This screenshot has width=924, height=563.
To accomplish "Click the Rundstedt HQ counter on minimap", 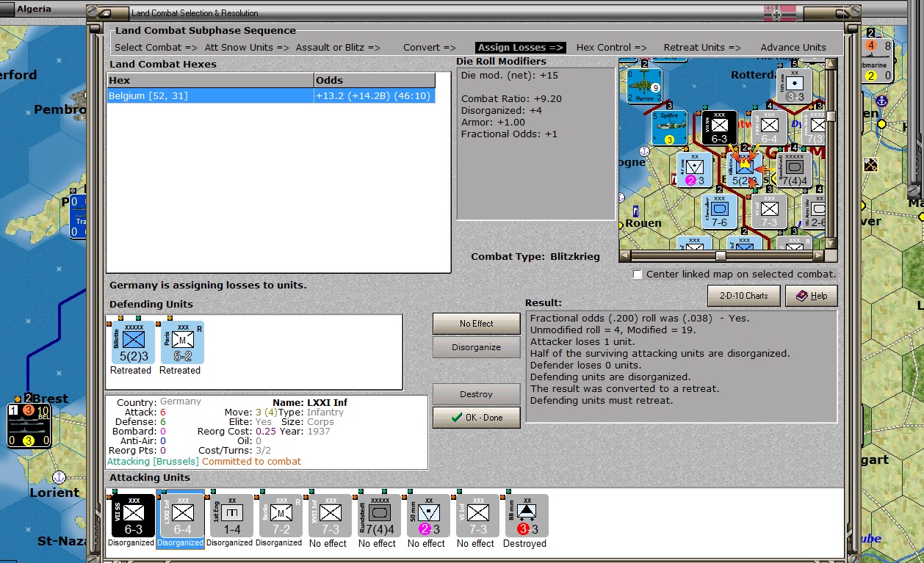I will 794,170.
